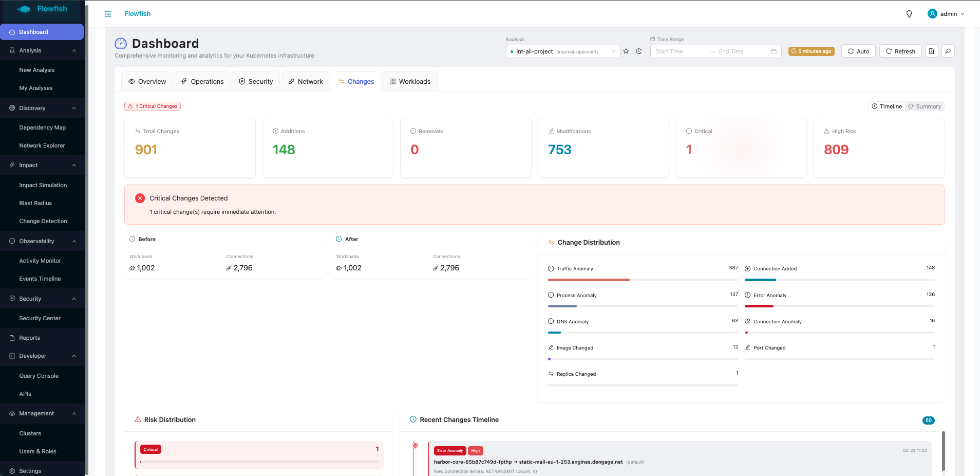Click the history icon beside analysis selector

pos(639,51)
